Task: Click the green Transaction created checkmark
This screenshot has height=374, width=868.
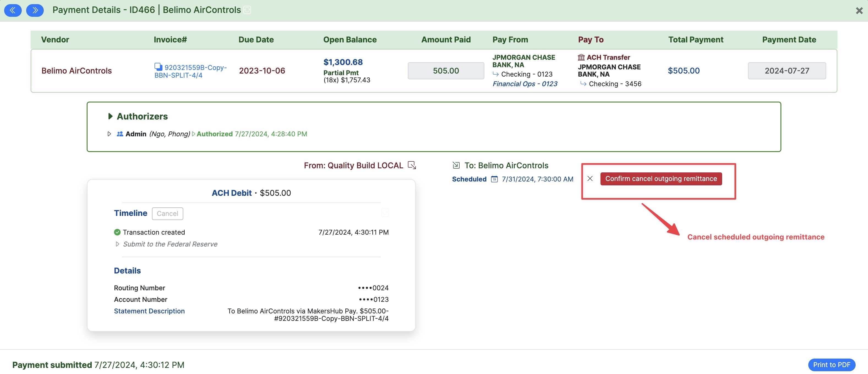Action: point(117,232)
